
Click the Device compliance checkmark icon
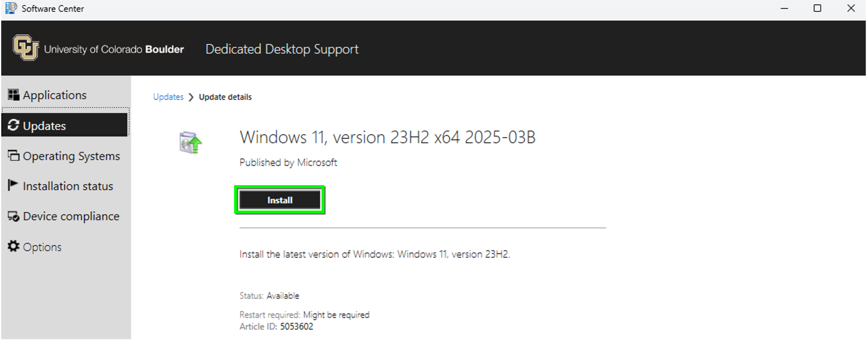13,216
